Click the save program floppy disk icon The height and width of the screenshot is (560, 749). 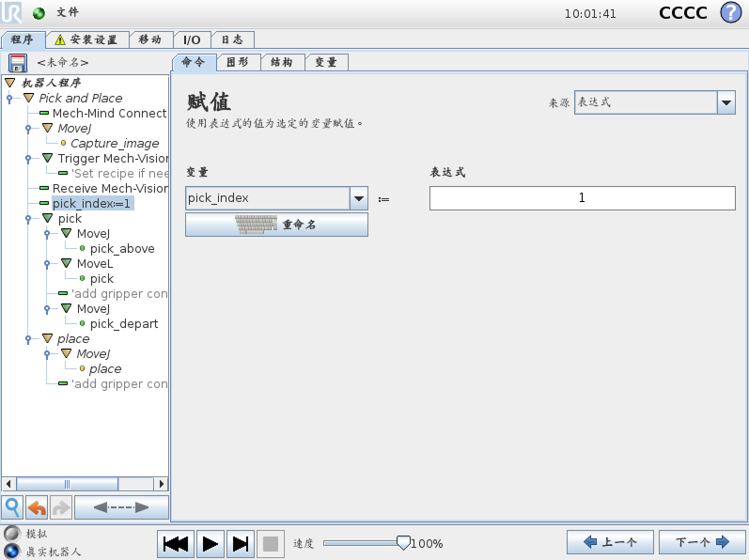[18, 63]
